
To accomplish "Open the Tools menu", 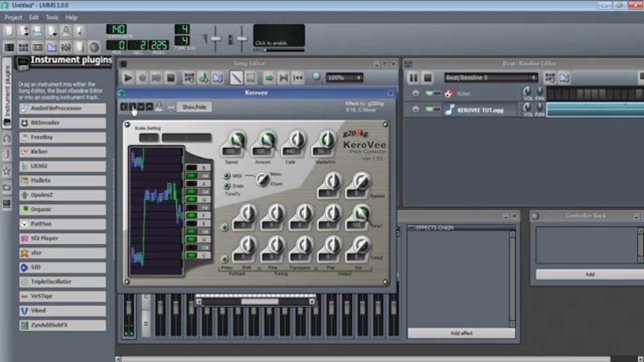I will click(52, 17).
